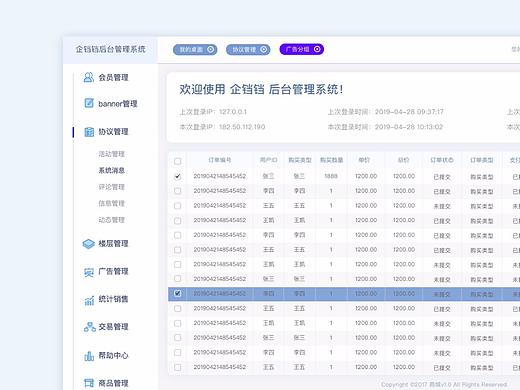This screenshot has width=520, height=390.
Task: Click current login time 2019-04-28 10:13:02
Action: pyautogui.click(x=409, y=127)
